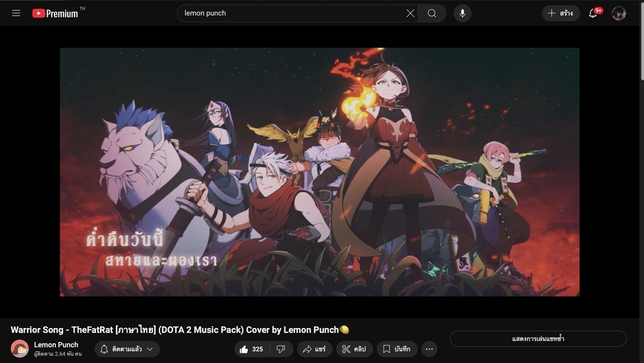The width and height of the screenshot is (644, 363).
Task: Show chat replay (แสดงการเล่นแชทซ้ำ)
Action: (538, 339)
